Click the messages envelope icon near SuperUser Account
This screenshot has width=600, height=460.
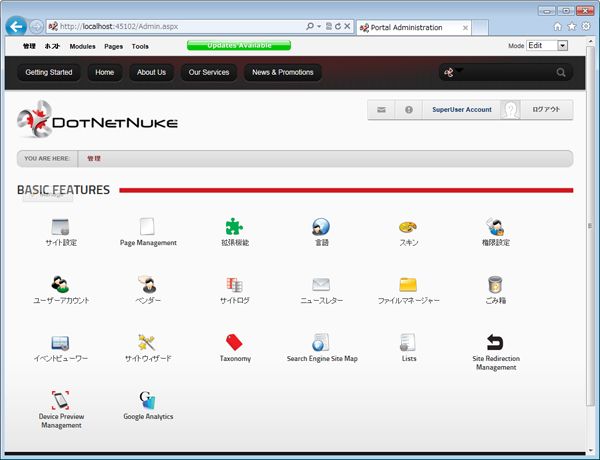(x=381, y=110)
